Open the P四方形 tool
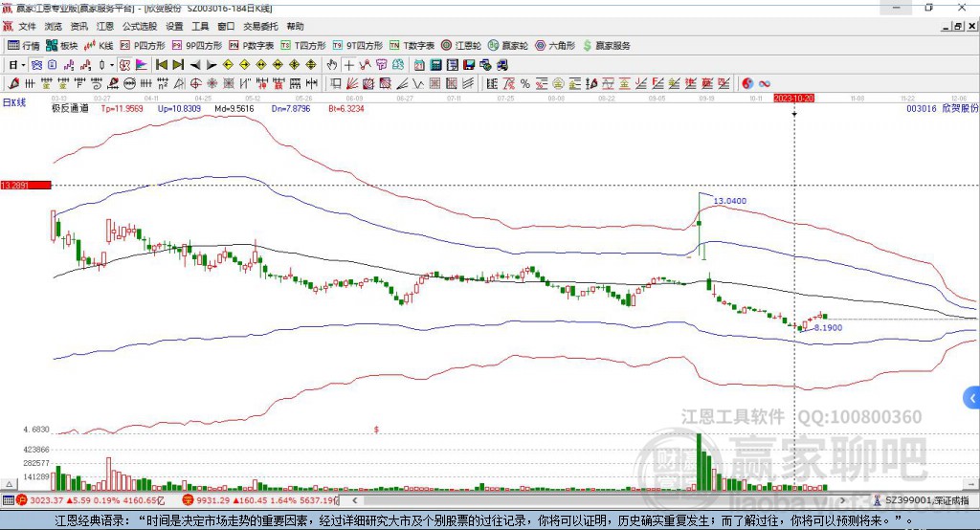This screenshot has height=530, width=980. [143, 46]
